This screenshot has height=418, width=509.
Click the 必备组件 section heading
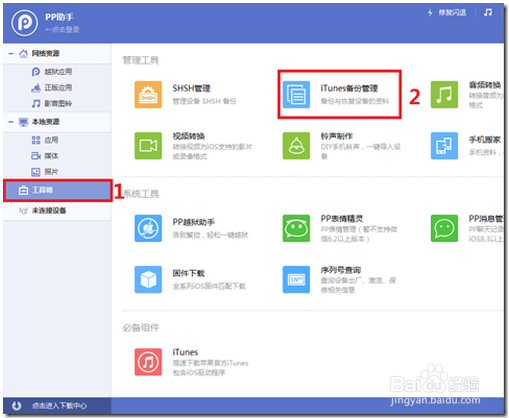[x=141, y=328]
